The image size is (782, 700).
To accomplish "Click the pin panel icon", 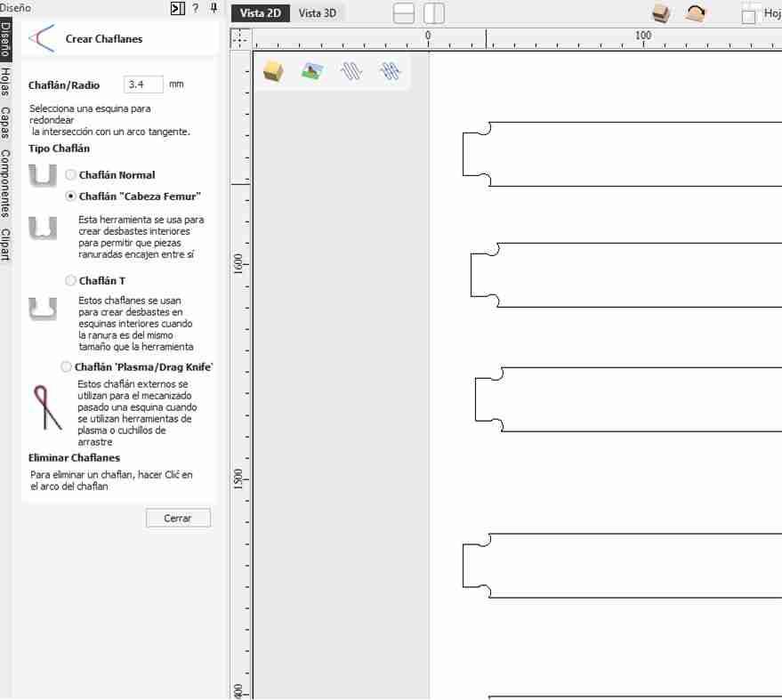I will 214,8.
